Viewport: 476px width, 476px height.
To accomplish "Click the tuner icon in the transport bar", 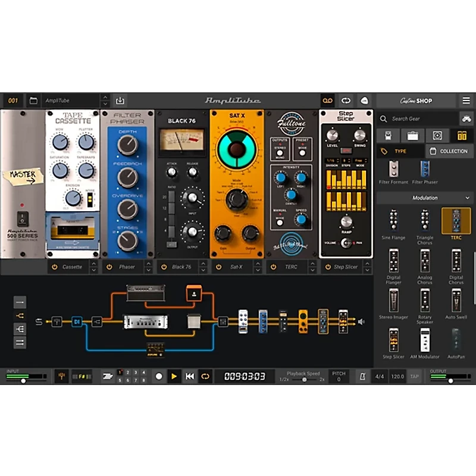I will click(x=62, y=375).
